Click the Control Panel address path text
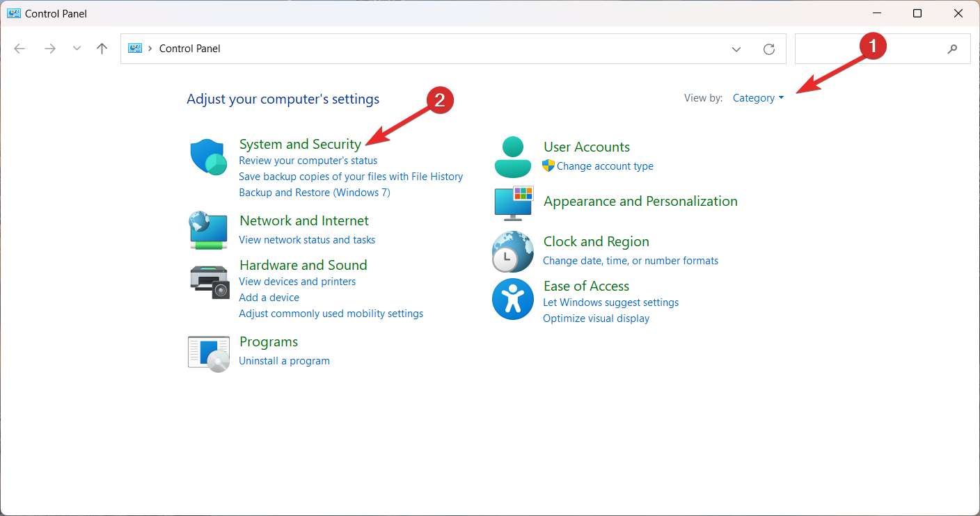980x516 pixels. (190, 49)
